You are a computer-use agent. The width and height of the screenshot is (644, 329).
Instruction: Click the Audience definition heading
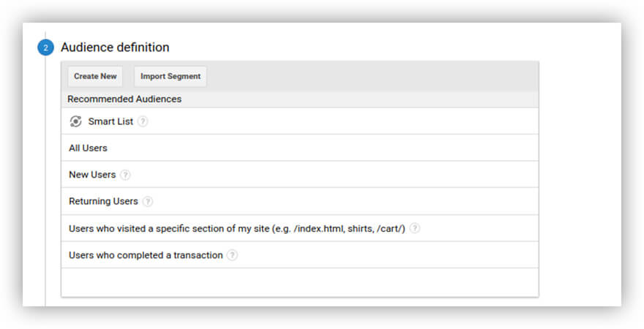115,48
